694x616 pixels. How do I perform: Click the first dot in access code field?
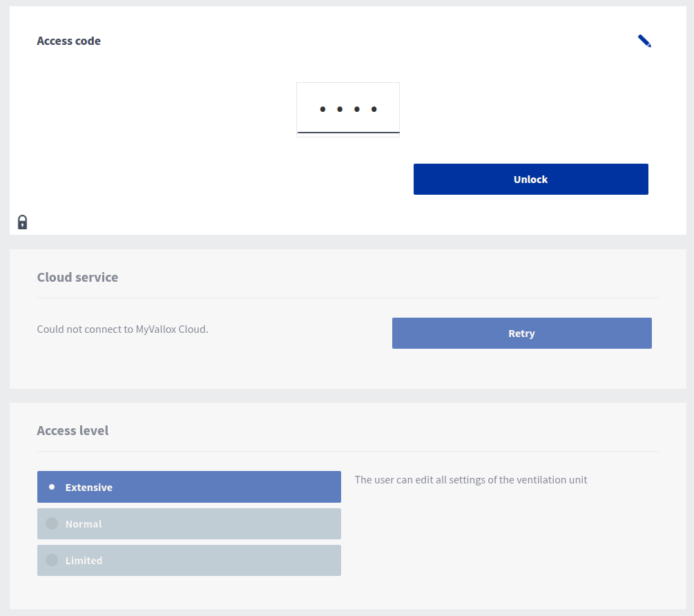click(x=322, y=109)
